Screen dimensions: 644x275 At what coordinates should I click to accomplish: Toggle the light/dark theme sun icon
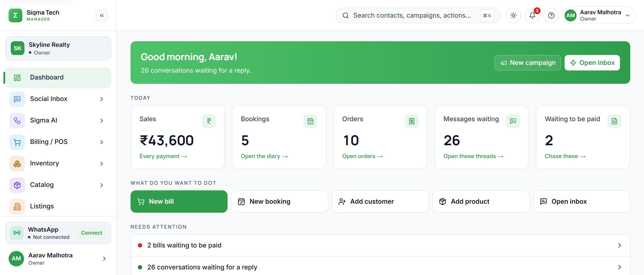pos(513,15)
